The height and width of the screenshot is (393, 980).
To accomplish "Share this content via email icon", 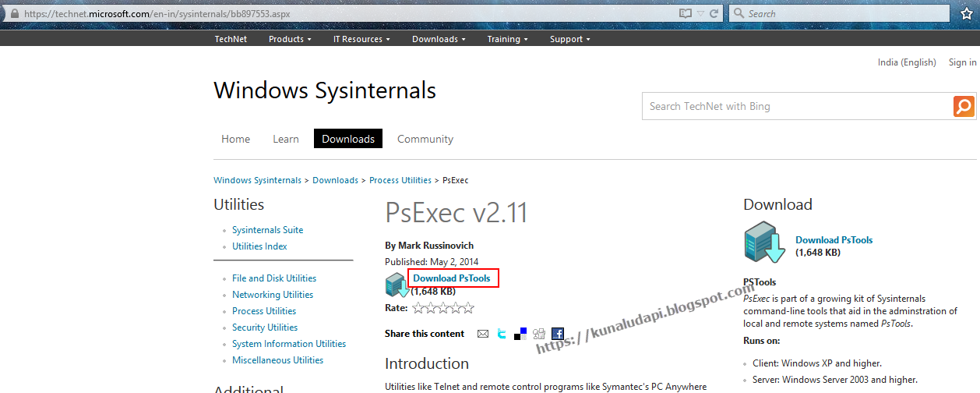I will click(x=483, y=334).
